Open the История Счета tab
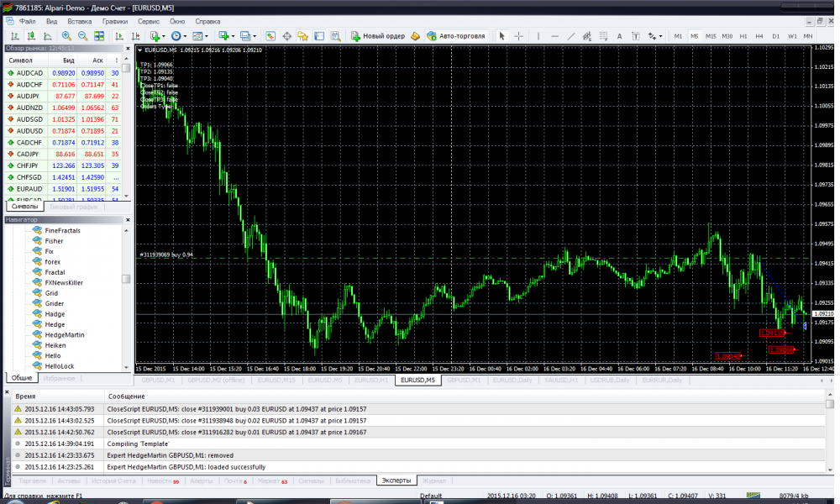The width and height of the screenshot is (840, 504). (x=113, y=480)
